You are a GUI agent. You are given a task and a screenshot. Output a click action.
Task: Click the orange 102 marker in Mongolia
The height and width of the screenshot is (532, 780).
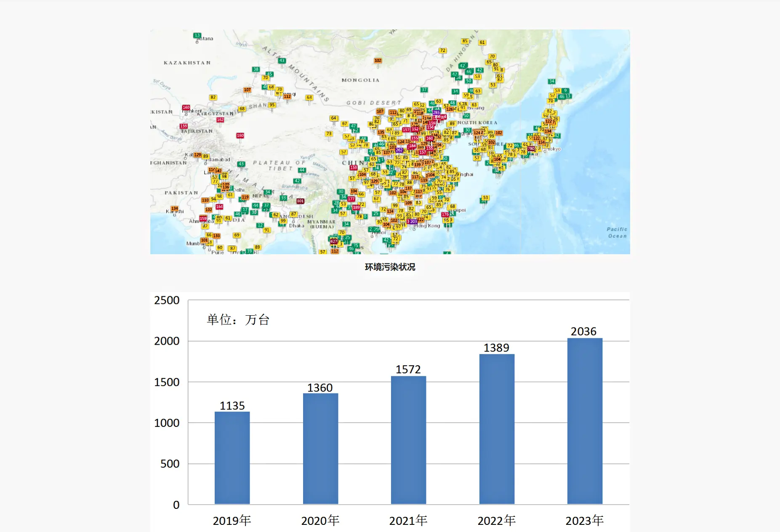[x=378, y=61]
